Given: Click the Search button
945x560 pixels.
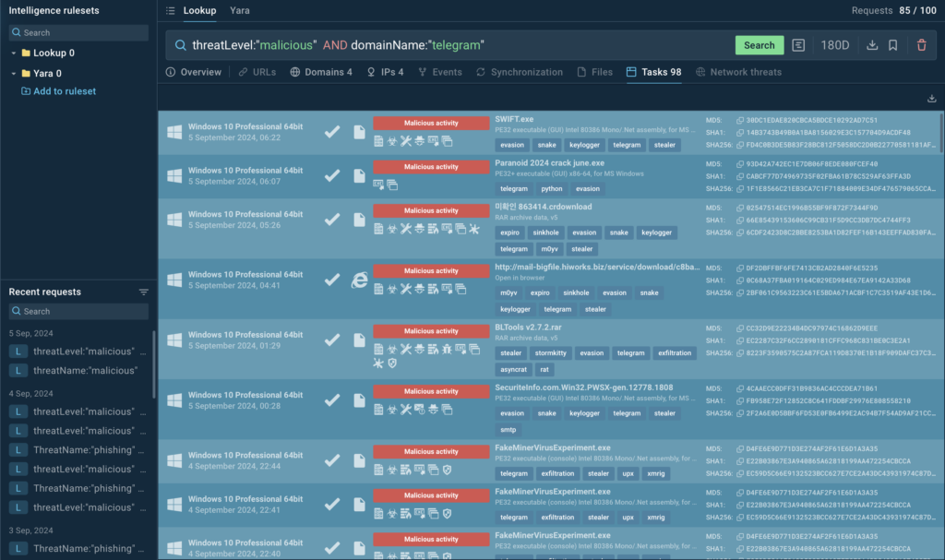Looking at the screenshot, I should [760, 44].
